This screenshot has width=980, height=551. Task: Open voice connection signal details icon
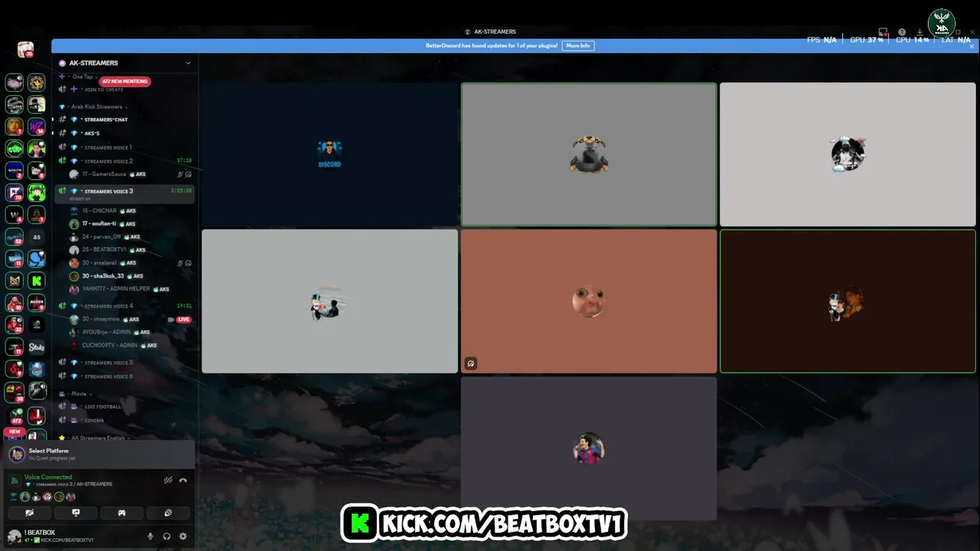pos(14,481)
